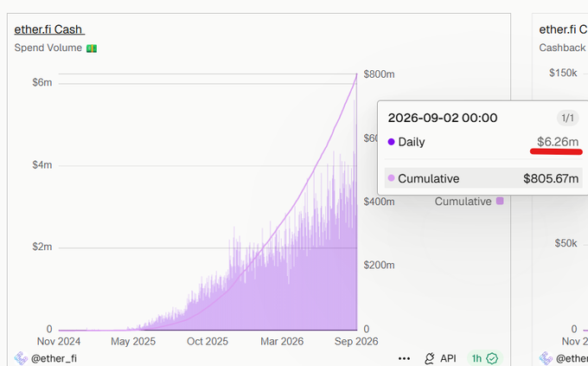
Task: Click the $200m right axis label
Action: coord(379,265)
